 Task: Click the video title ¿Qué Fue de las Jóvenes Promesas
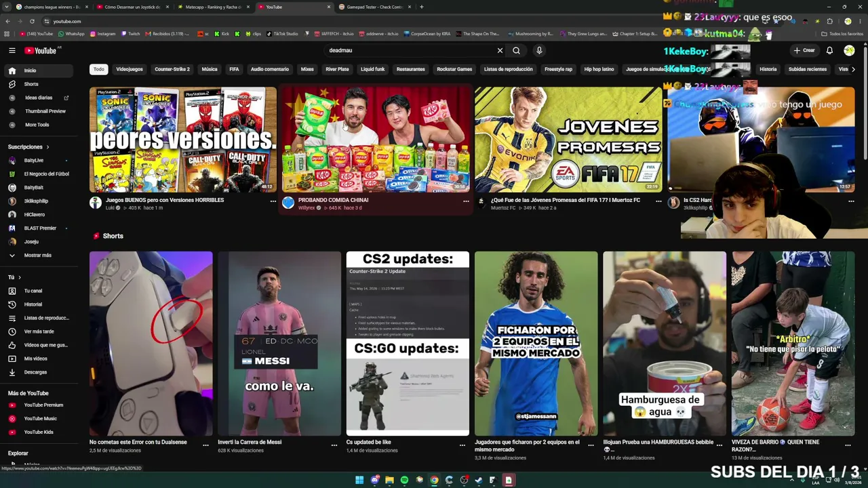[x=566, y=201]
